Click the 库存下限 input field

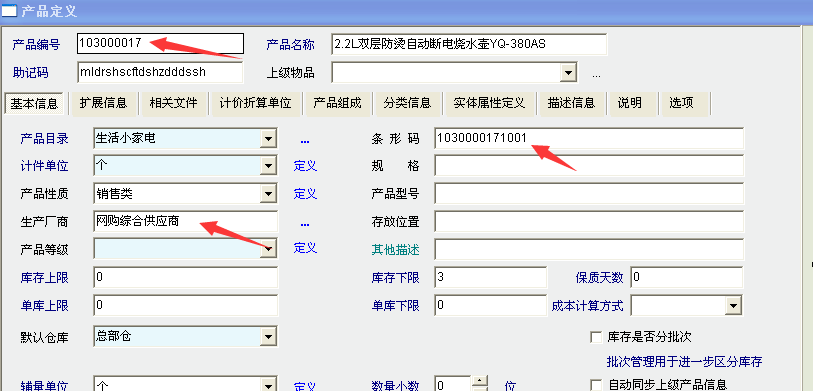pyautogui.click(x=490, y=277)
